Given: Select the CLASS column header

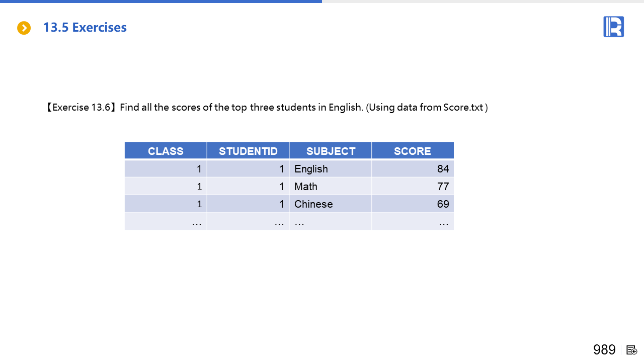Looking at the screenshot, I should point(166,151).
